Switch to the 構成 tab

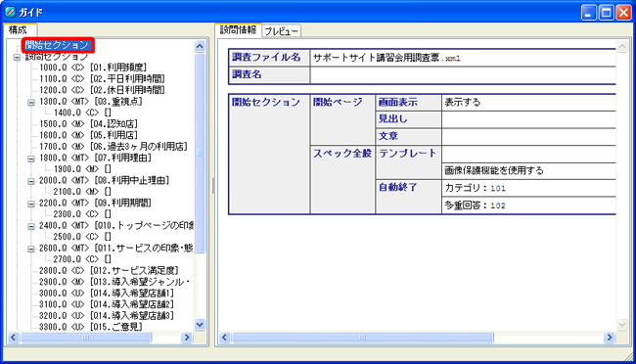(20, 29)
